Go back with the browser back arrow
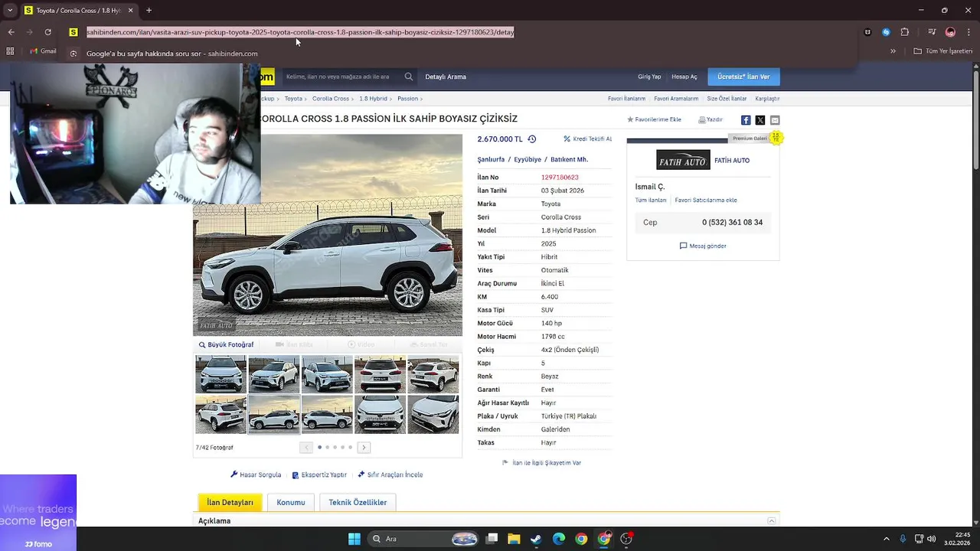Image resolution: width=980 pixels, height=551 pixels. [11, 32]
